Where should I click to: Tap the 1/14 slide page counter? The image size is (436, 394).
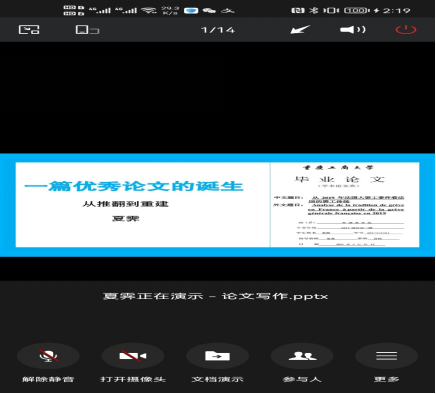coord(218,30)
